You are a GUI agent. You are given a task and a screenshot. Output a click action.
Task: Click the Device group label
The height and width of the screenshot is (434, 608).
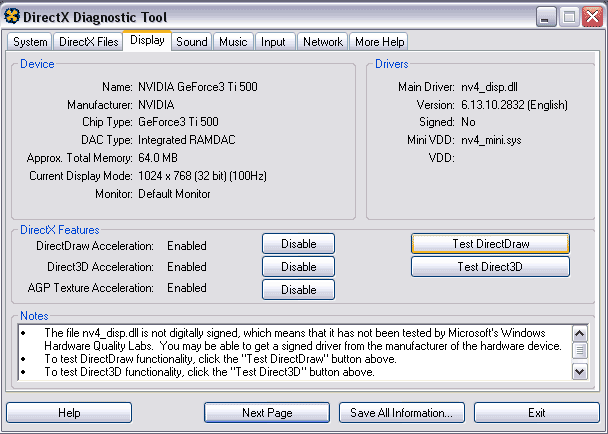pos(37,64)
